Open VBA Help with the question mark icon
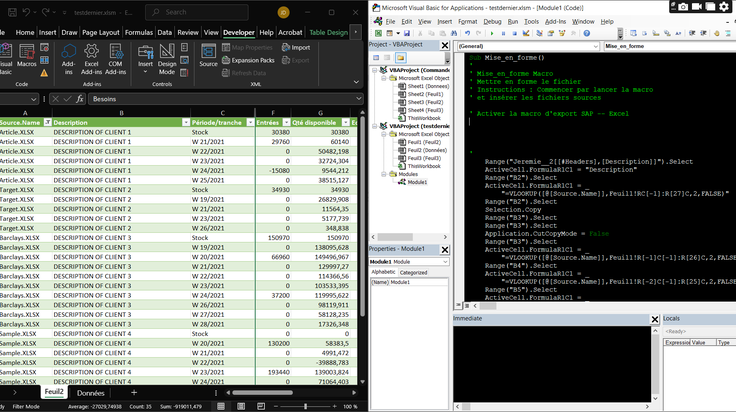 click(587, 33)
